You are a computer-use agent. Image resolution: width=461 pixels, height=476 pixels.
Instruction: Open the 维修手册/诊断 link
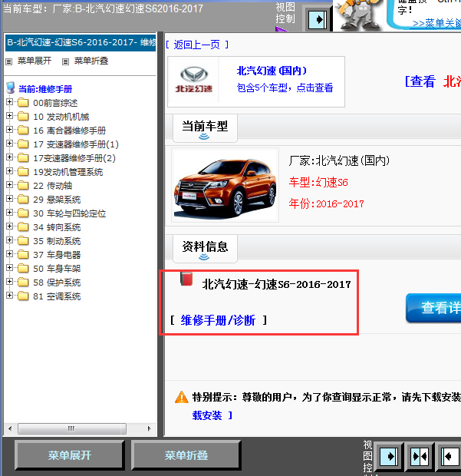click(x=218, y=320)
